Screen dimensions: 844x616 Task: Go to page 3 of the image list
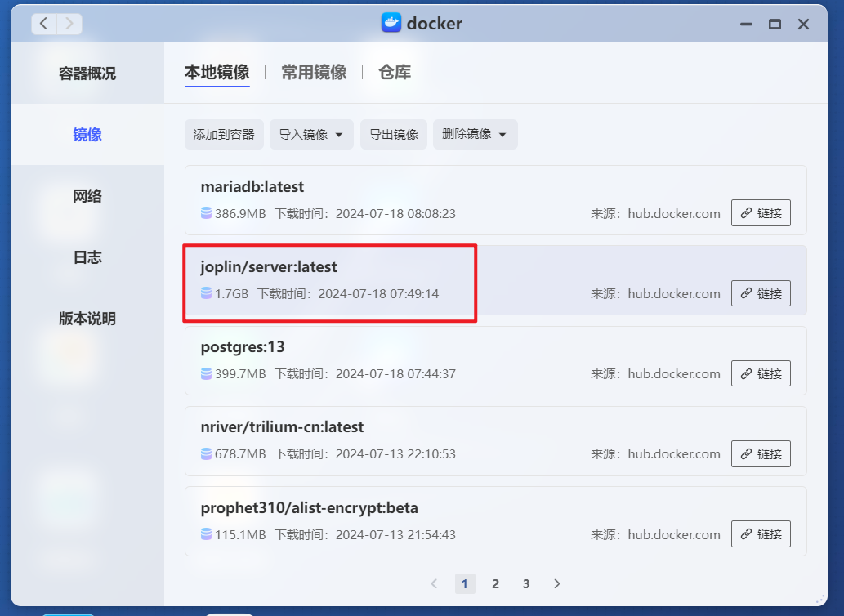(526, 583)
